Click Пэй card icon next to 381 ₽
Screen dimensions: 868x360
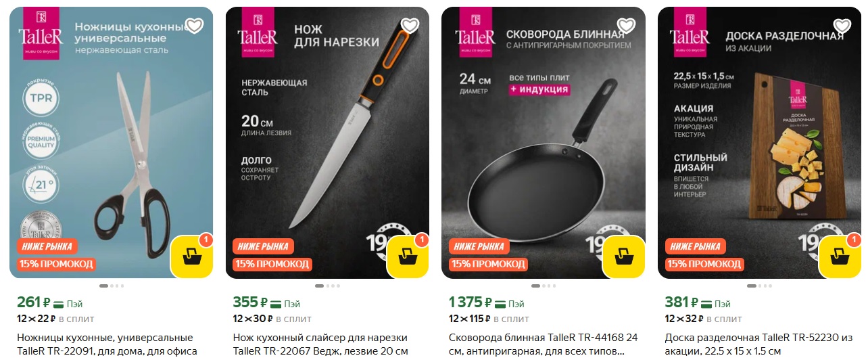(707, 304)
